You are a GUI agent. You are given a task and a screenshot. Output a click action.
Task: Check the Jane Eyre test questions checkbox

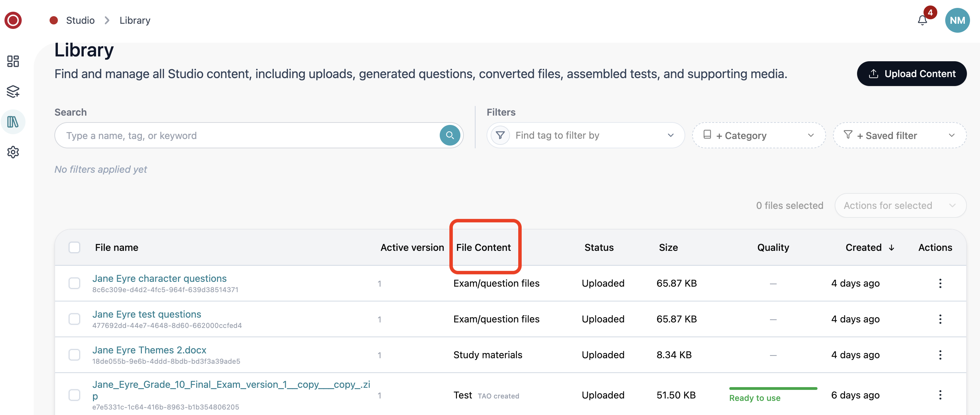[74, 319]
